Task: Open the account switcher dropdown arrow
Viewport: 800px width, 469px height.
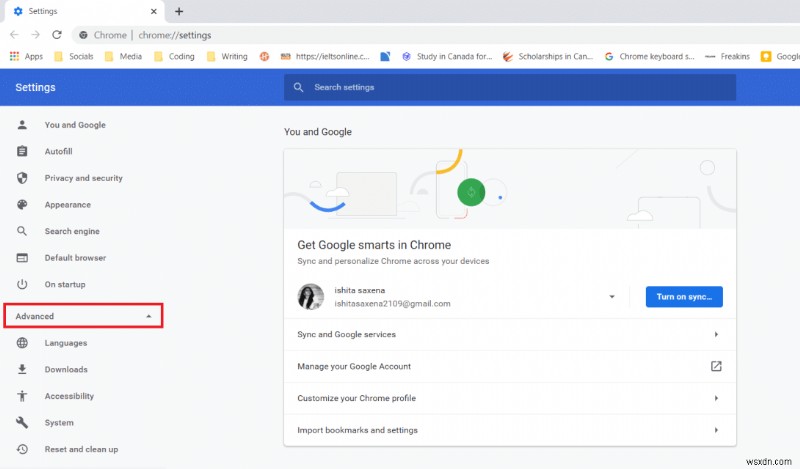Action: point(612,297)
